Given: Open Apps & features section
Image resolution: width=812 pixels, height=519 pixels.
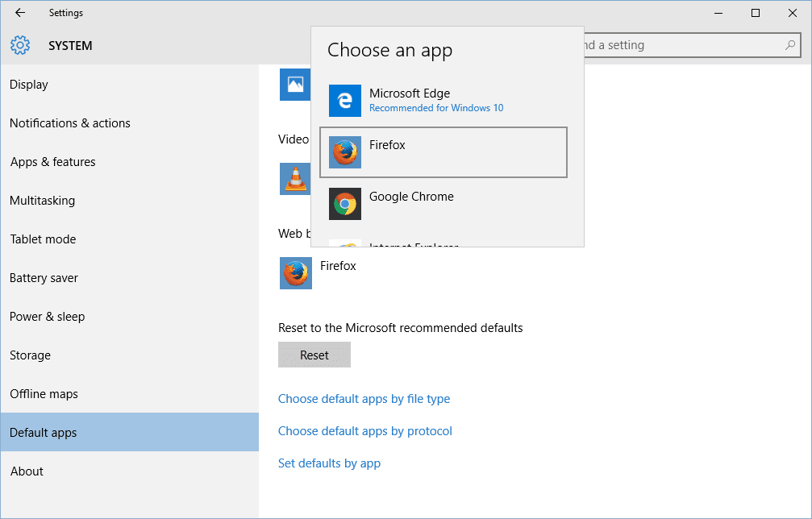Looking at the screenshot, I should pyautogui.click(x=52, y=162).
